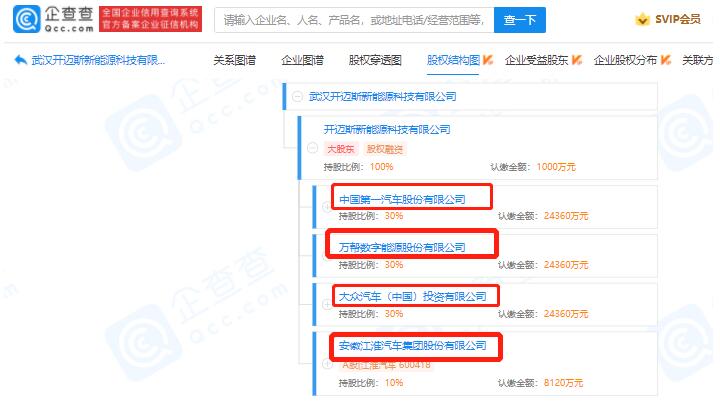Click the 30% ratio under 中国第一汽车股份有限公司
The height and width of the screenshot is (408, 720).
pyautogui.click(x=394, y=216)
